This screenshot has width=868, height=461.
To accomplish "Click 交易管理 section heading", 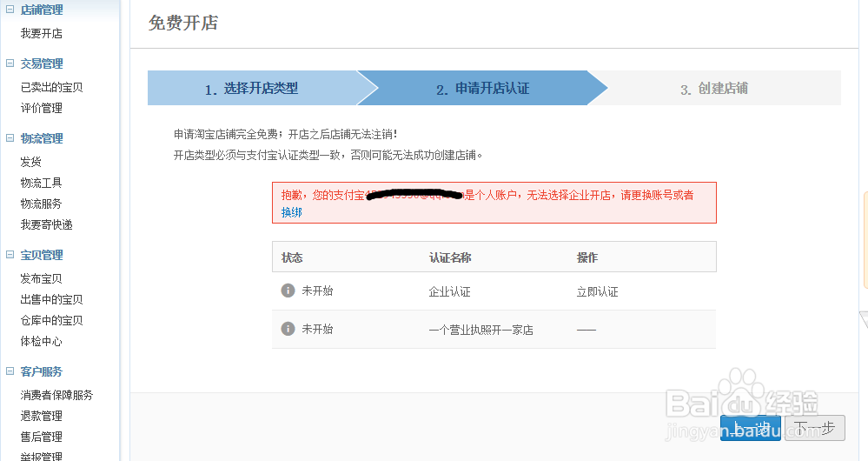I will click(x=42, y=63).
